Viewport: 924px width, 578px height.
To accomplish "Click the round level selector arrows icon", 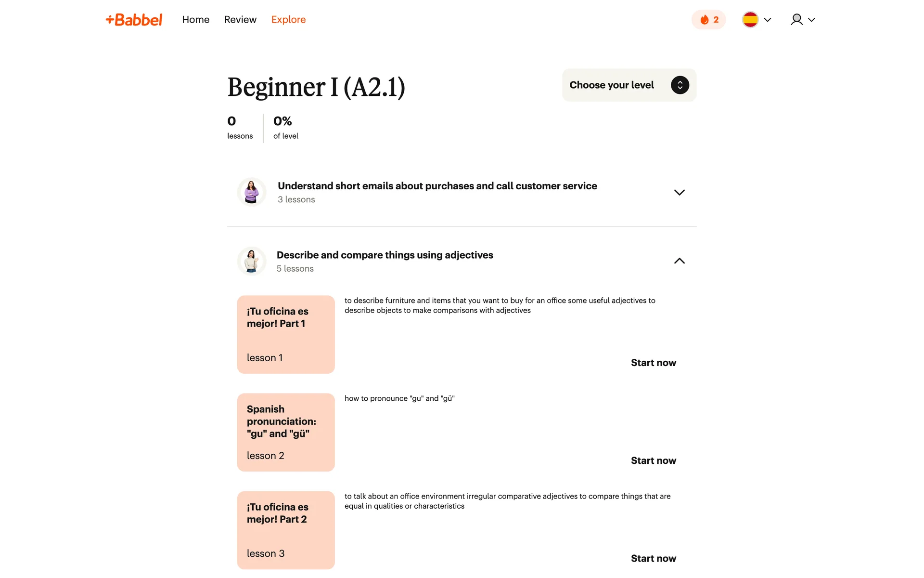I will [x=680, y=85].
